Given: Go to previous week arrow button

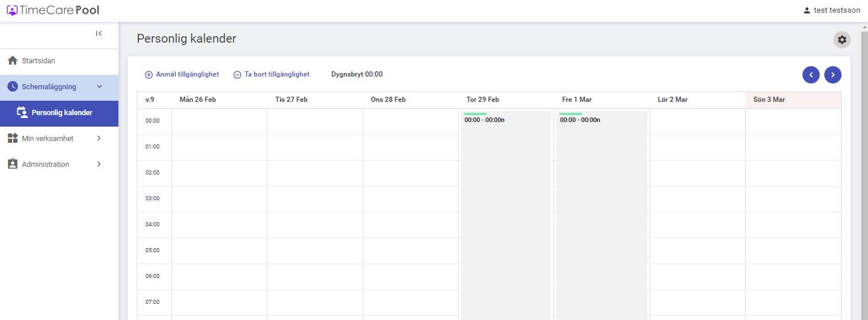Looking at the screenshot, I should point(811,75).
